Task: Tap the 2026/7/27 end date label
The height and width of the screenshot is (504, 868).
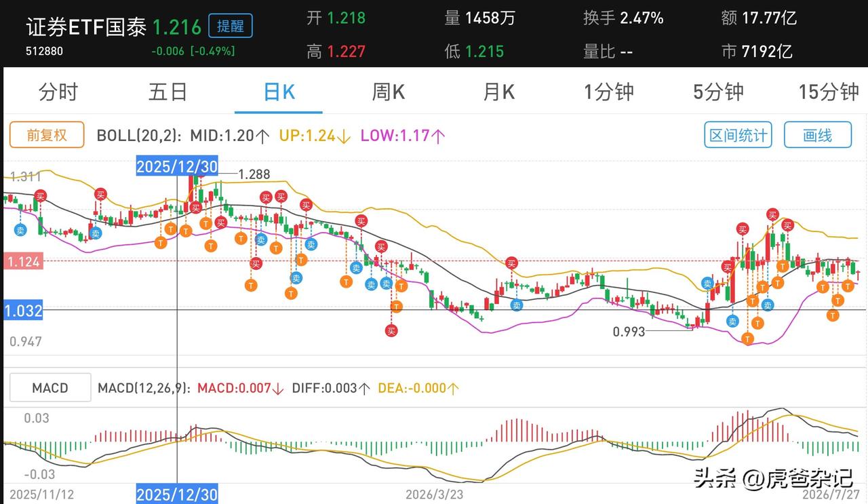Action: coord(831,495)
